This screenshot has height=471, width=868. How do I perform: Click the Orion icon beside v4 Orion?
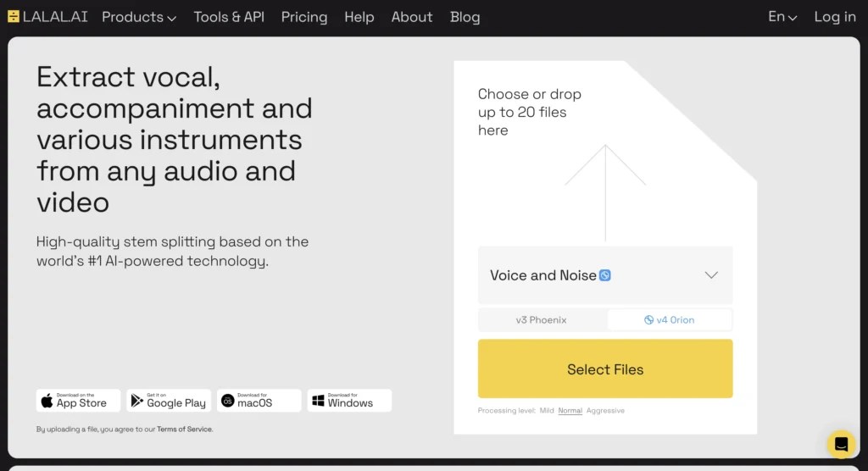pos(648,320)
